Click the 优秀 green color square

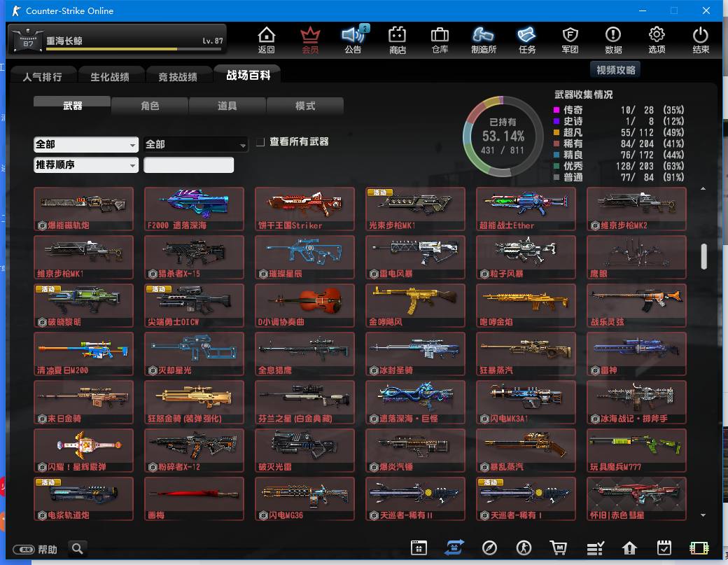tap(556, 166)
